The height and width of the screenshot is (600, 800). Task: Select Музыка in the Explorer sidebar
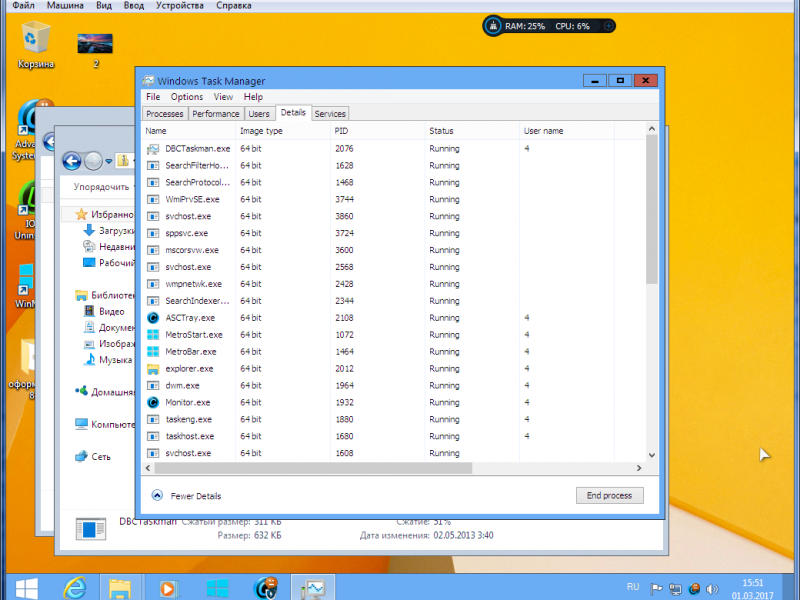tap(108, 360)
